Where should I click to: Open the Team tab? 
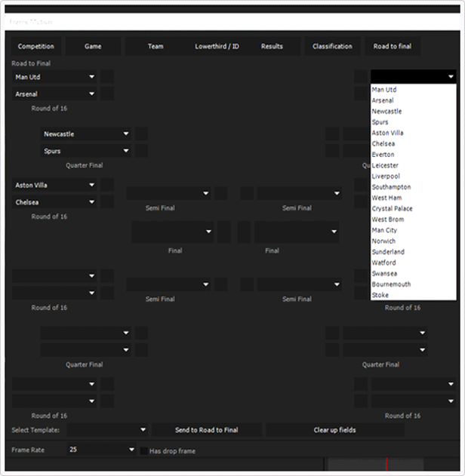point(156,46)
